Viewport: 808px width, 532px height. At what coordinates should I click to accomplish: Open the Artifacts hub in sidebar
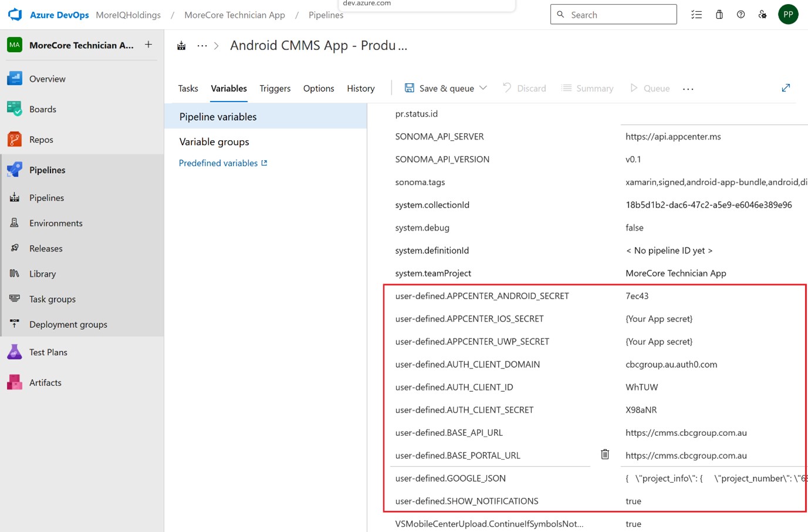click(45, 382)
